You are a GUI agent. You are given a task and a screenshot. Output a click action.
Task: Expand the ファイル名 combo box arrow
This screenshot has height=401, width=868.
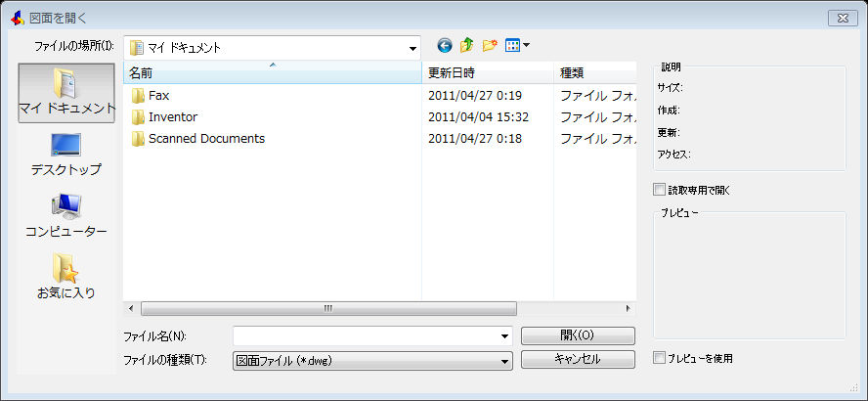point(504,336)
